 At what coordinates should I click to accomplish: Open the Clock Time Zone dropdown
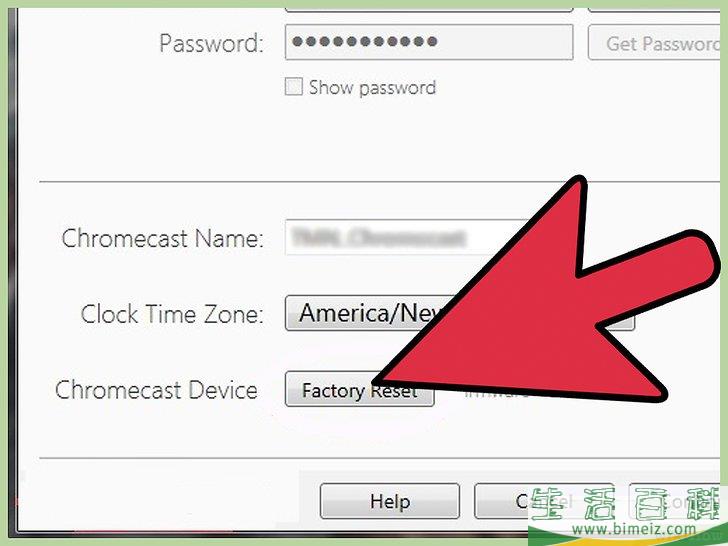point(460,313)
